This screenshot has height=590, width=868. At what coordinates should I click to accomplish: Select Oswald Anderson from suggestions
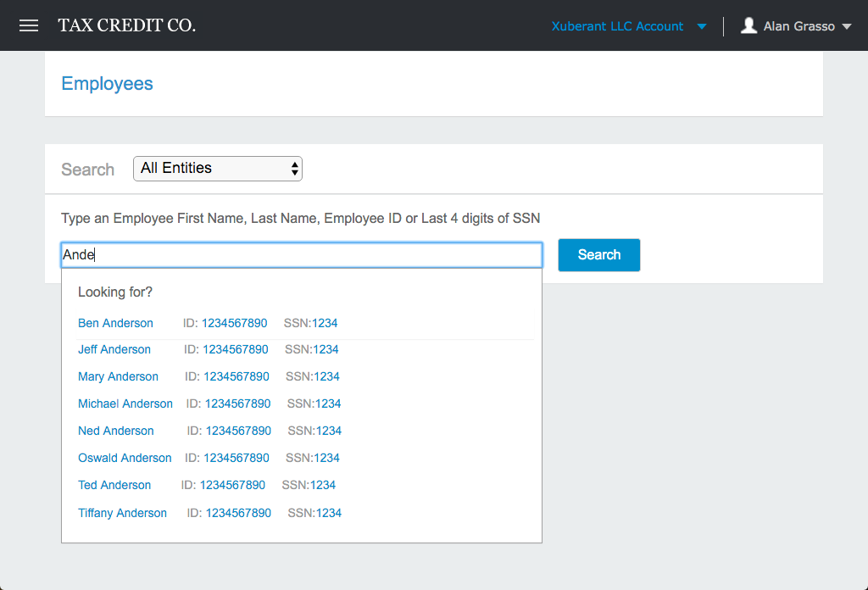[125, 459]
